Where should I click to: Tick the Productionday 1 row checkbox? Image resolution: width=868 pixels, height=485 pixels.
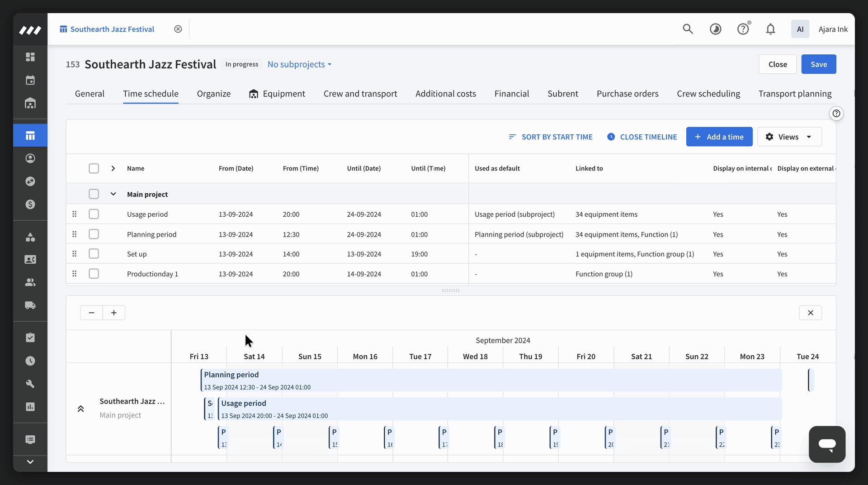(x=94, y=274)
